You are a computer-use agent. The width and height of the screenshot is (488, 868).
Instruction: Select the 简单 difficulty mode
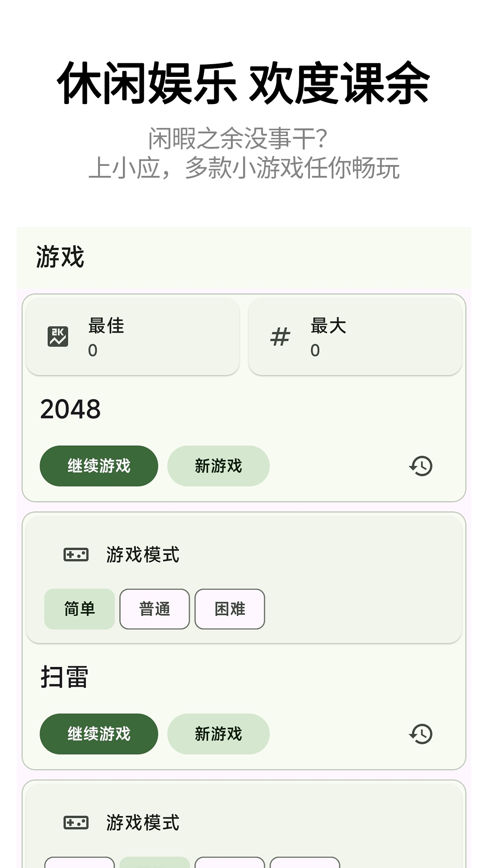(80, 609)
